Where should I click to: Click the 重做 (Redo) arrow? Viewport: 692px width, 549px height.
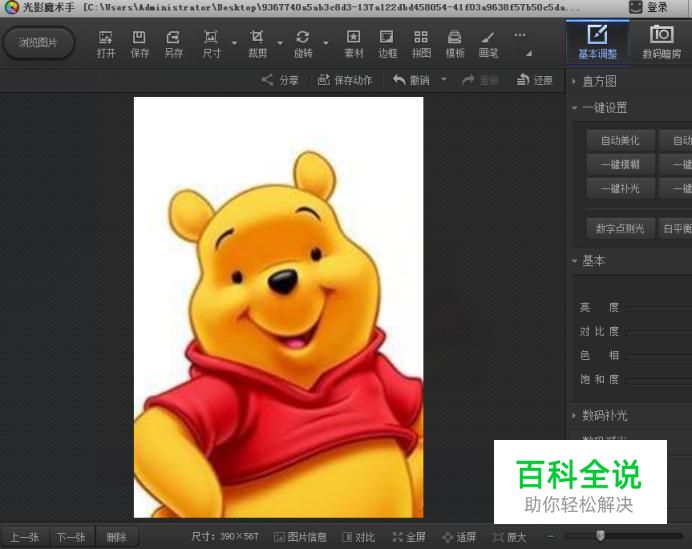pos(468,80)
